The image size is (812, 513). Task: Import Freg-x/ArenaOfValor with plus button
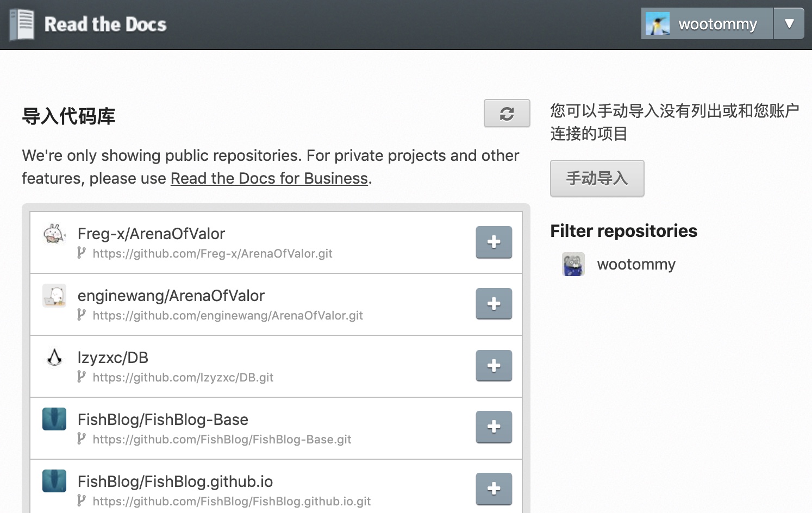494,242
